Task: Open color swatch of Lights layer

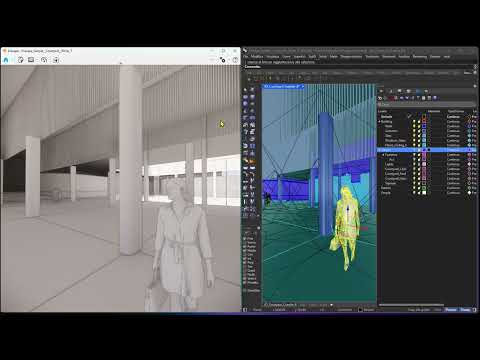Action: (424, 164)
